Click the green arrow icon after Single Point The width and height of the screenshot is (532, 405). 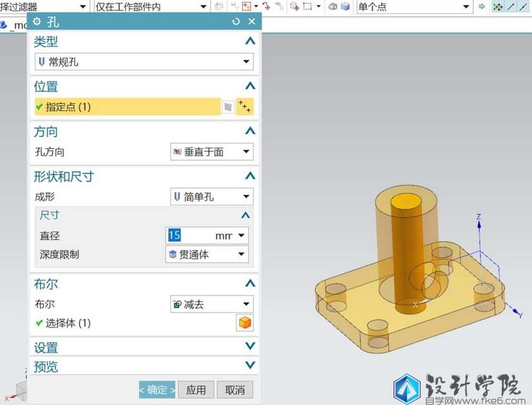(481, 6)
